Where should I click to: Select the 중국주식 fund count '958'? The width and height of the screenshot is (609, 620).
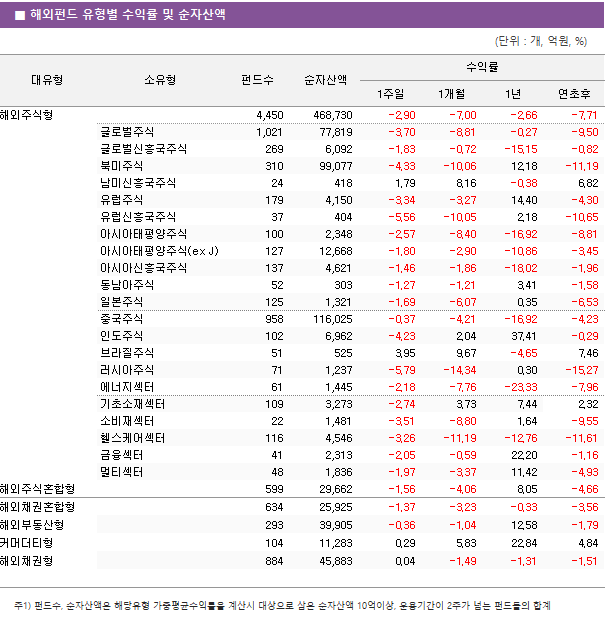pos(274,319)
